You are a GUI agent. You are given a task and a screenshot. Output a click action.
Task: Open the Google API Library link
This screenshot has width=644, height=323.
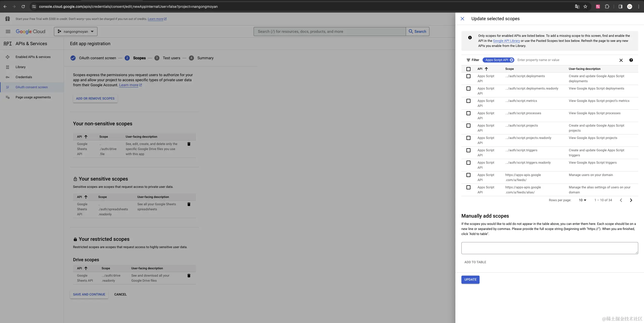tap(506, 41)
